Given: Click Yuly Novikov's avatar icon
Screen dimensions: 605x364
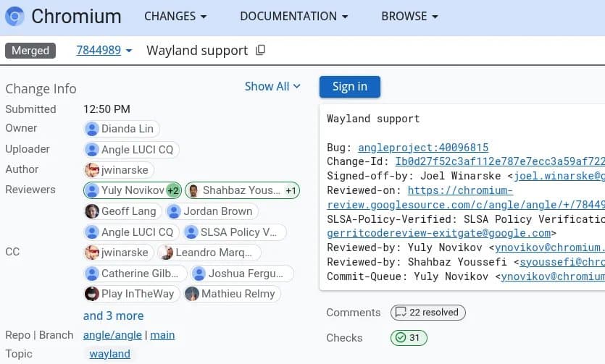Looking at the screenshot, I should (92, 190).
